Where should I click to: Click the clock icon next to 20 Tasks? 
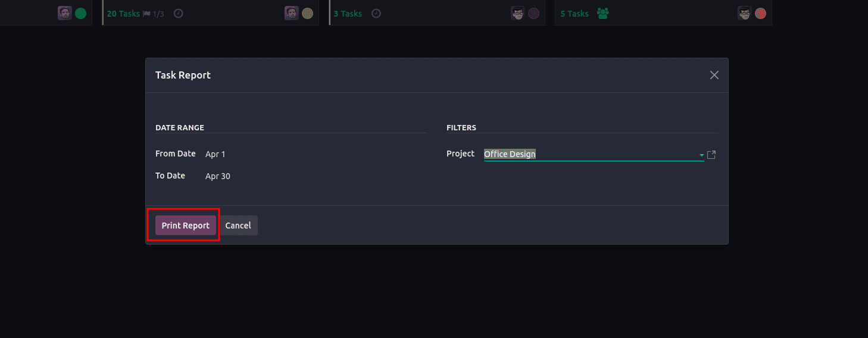point(178,13)
